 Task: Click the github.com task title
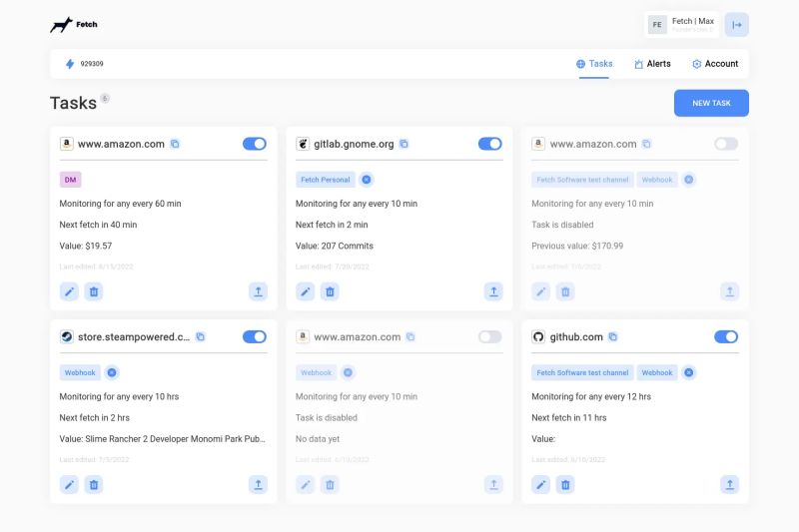(576, 337)
